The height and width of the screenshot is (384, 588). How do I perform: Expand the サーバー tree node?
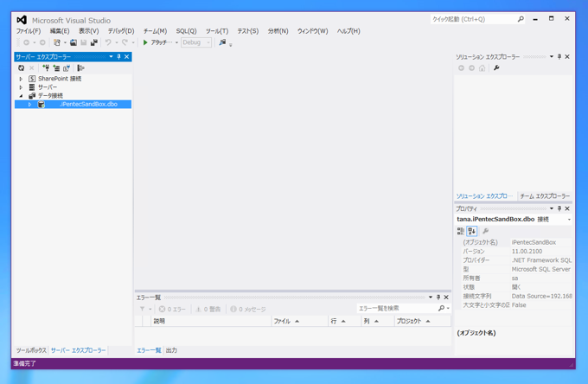pos(21,87)
